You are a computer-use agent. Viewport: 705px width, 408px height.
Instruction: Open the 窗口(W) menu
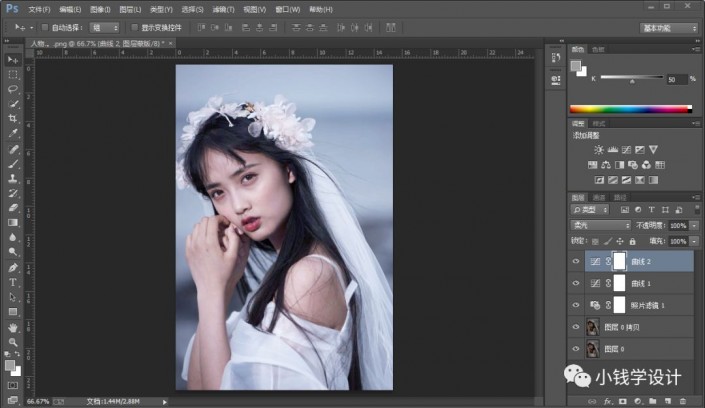tap(288, 9)
